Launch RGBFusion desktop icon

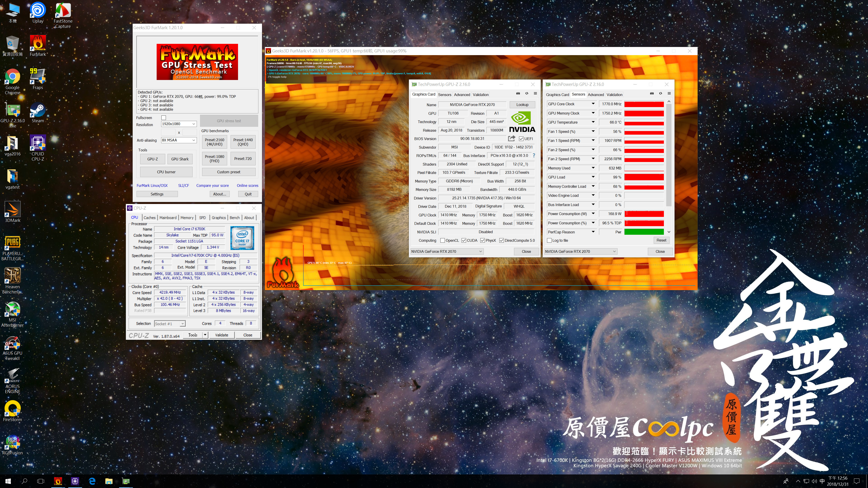12,445
